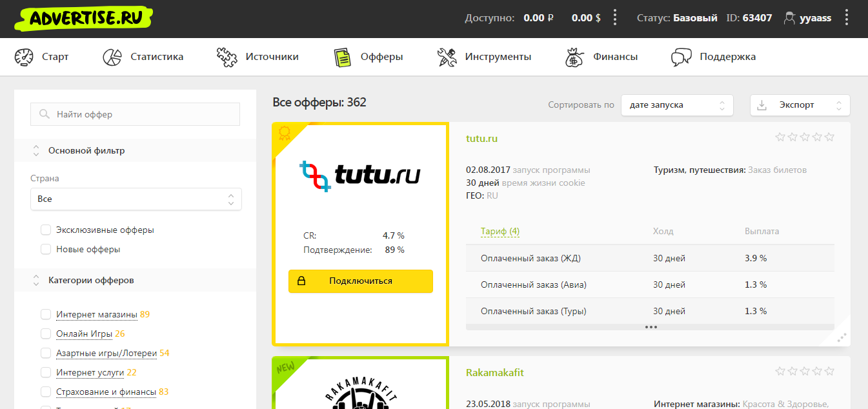Expand the Тариф (4) list
The width and height of the screenshot is (868, 409).
coord(500,231)
